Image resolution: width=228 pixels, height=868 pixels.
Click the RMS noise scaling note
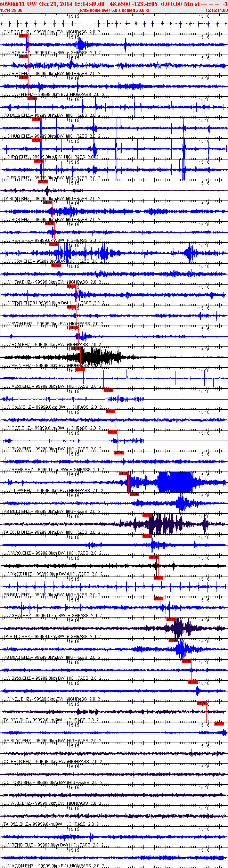114,10
